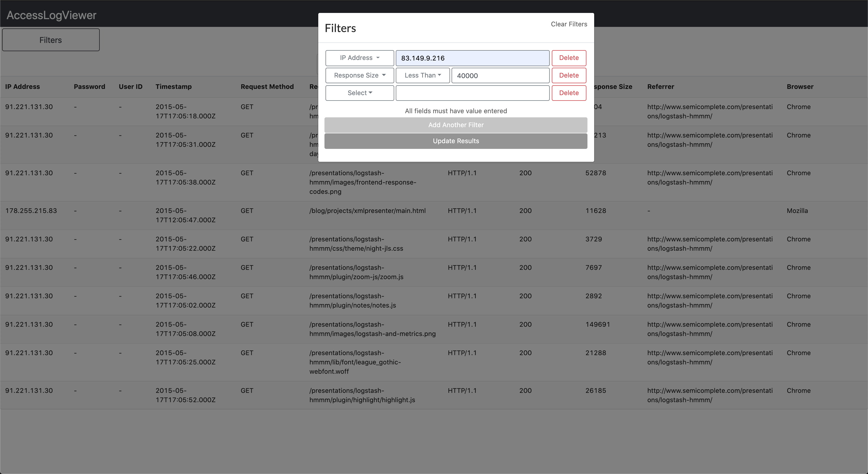Open the empty Select filter dropdown

tap(359, 93)
